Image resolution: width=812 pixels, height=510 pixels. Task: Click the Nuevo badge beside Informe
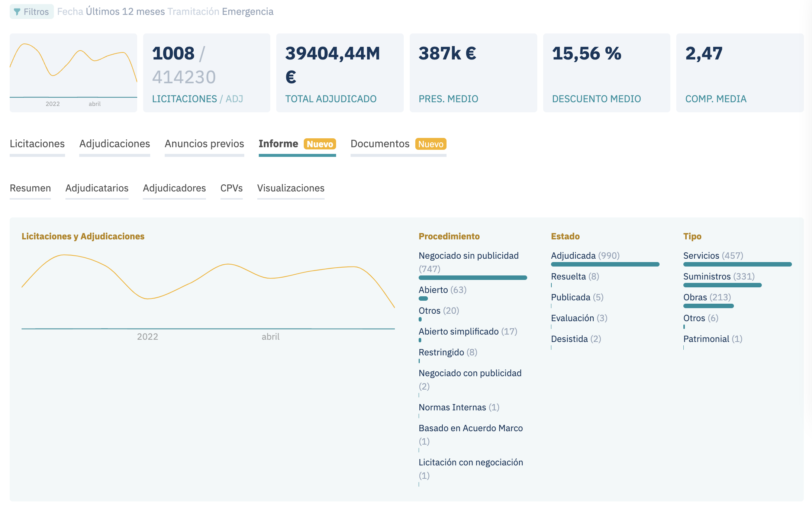(x=320, y=144)
